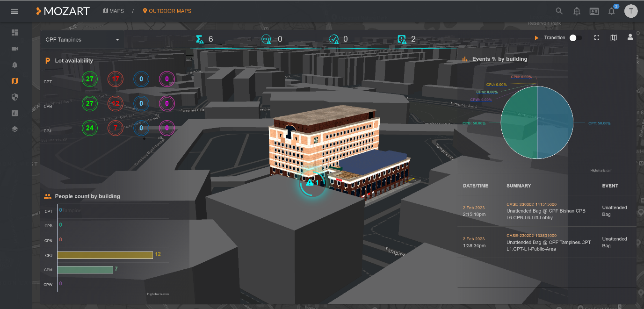This screenshot has height=309, width=644.
Task: Open the dashboard grid sidebar icon
Action: click(14, 33)
